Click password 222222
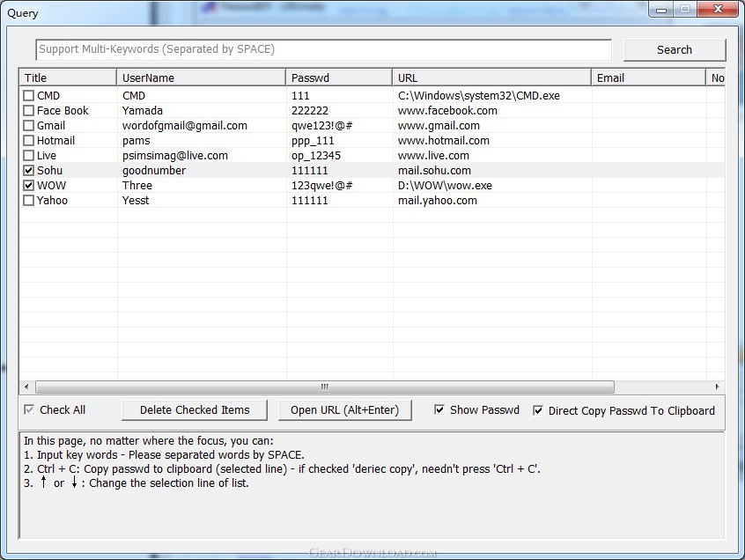 (x=310, y=111)
